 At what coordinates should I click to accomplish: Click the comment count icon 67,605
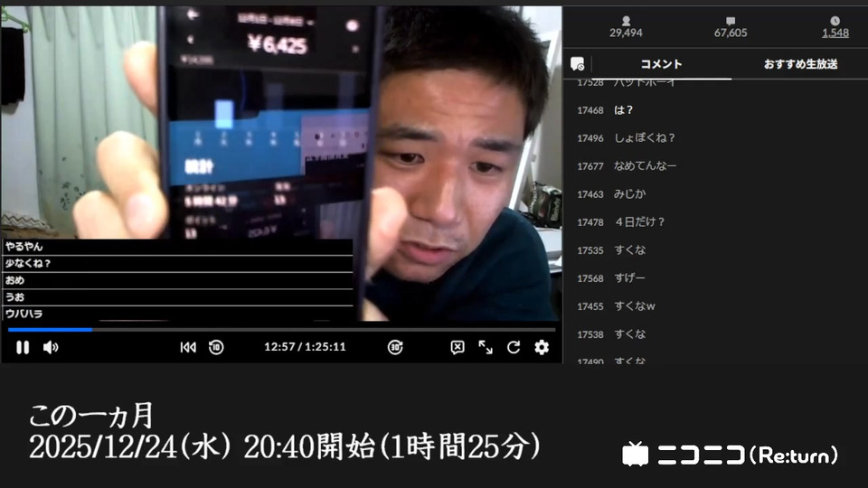point(731,21)
